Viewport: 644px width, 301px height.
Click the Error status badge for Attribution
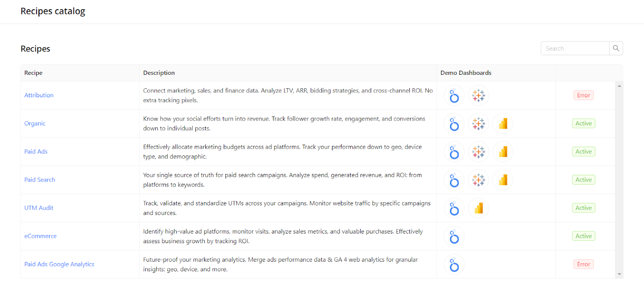pos(583,95)
